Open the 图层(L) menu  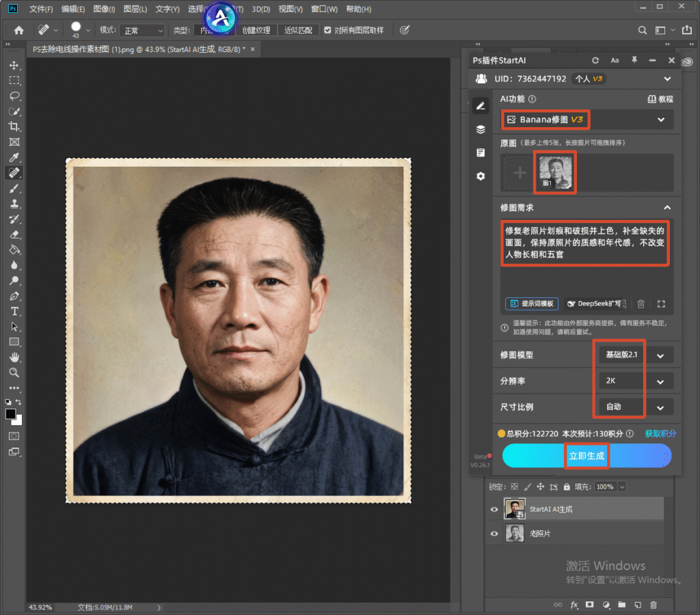coord(135,9)
